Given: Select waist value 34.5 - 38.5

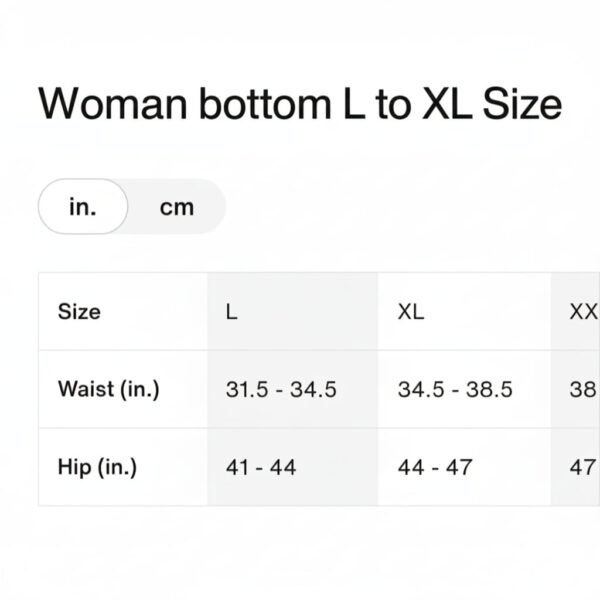Looking at the screenshot, I should pyautogui.click(x=455, y=389).
